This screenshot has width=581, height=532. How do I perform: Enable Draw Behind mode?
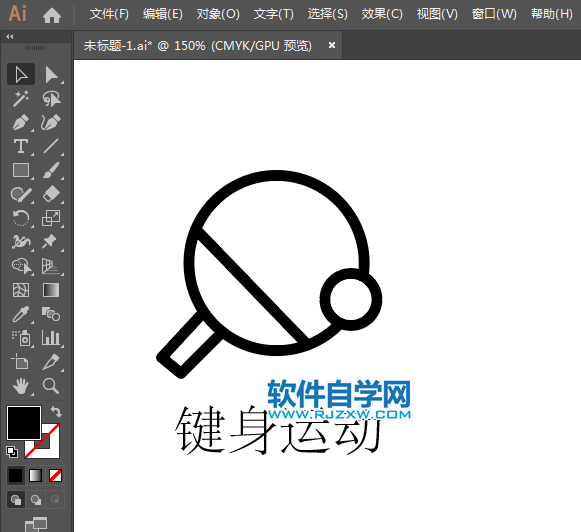tap(36, 500)
